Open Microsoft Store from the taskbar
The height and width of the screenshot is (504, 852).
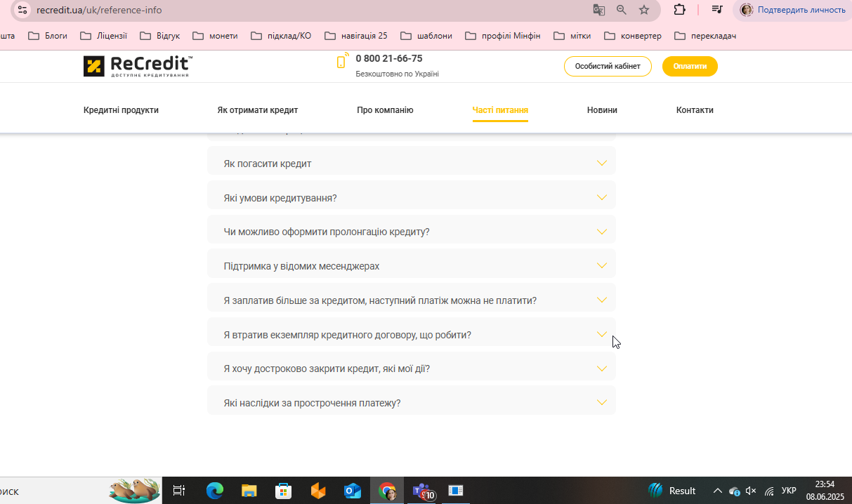click(283, 491)
